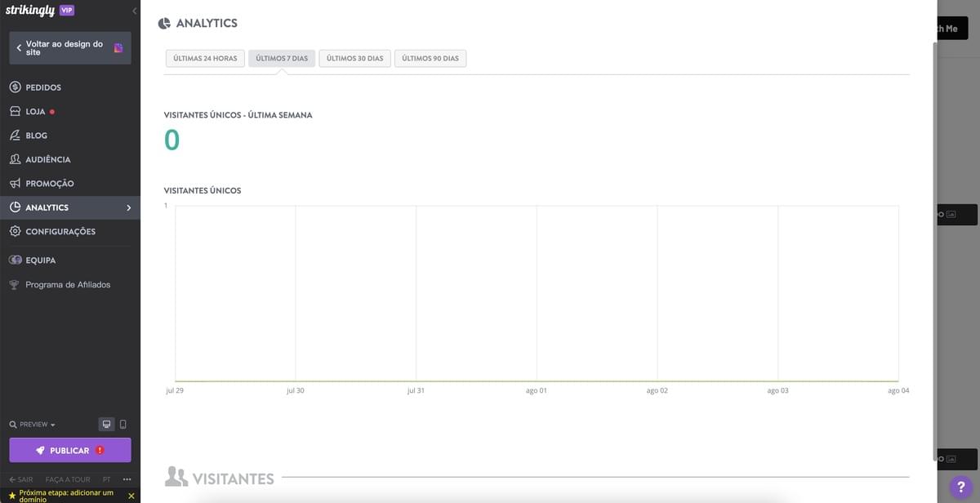
Task: Click the red notification dot beside Loja
Action: (x=52, y=111)
